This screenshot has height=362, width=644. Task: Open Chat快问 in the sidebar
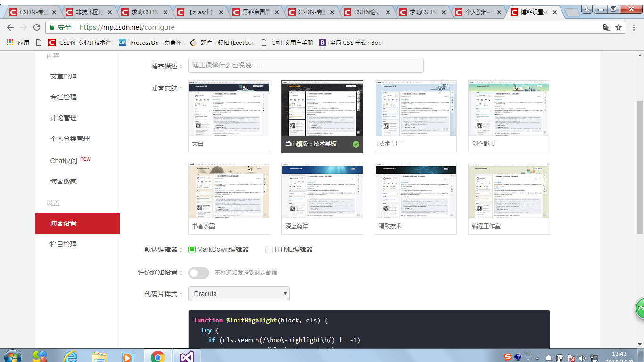point(64,161)
